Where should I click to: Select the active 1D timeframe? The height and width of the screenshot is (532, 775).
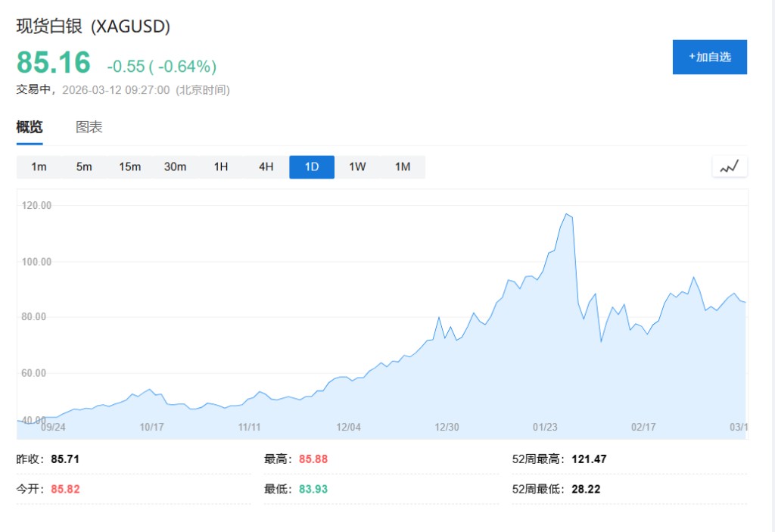pyautogui.click(x=311, y=167)
